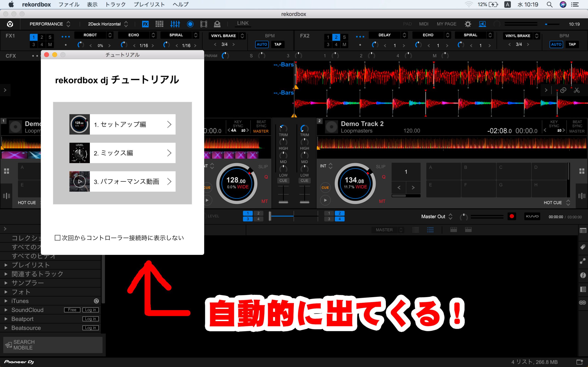Screen dimensions: 588x367
Task: Check the don't show on controller connect box
Action: pos(58,238)
